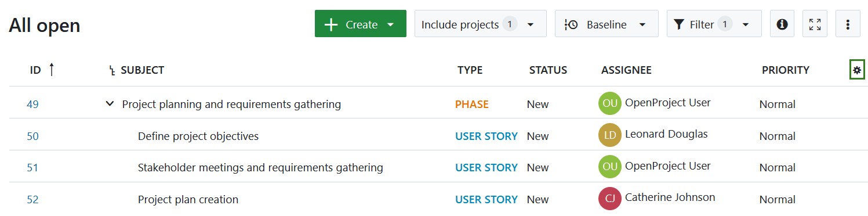Screen dimensions: 868x216
Task: Click New status in row 49
Action: [537, 105]
